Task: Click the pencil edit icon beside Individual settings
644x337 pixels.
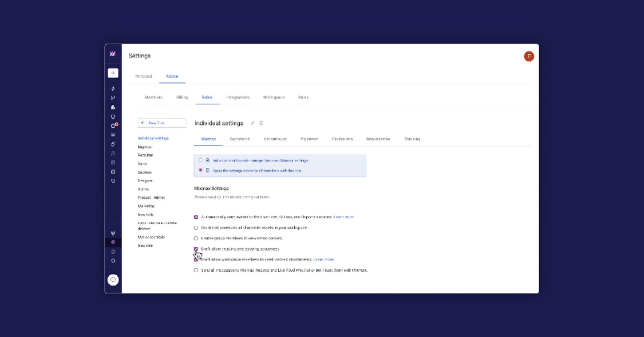Action: coord(253,123)
